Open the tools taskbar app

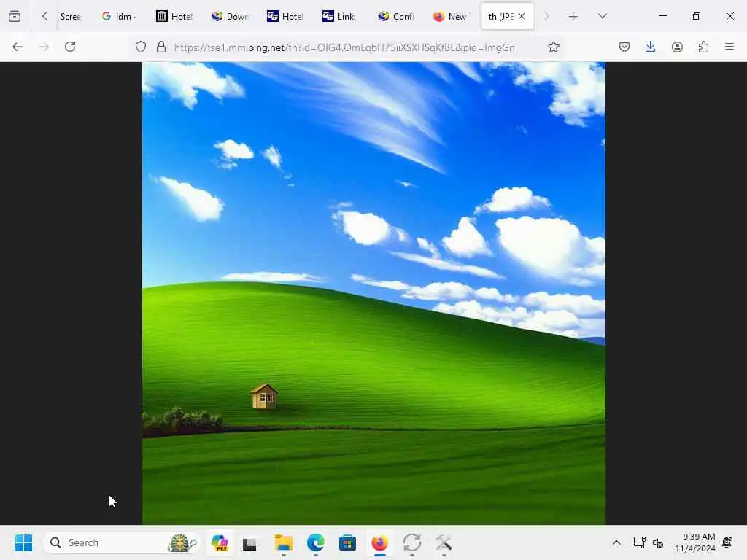point(444,542)
